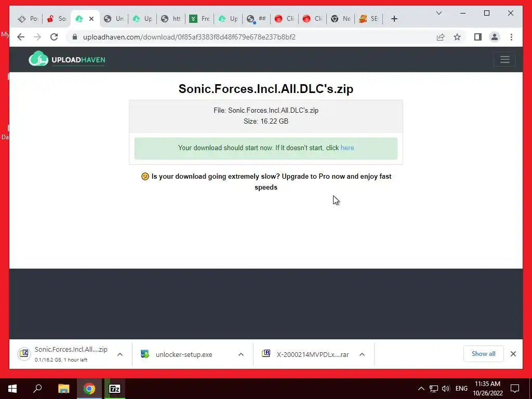Click the 'here' download link

(x=347, y=148)
